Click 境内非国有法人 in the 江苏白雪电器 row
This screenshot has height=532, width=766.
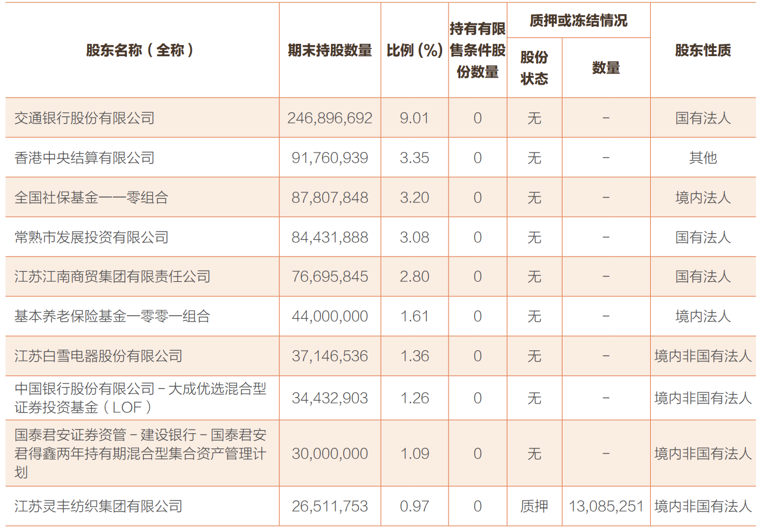(703, 355)
